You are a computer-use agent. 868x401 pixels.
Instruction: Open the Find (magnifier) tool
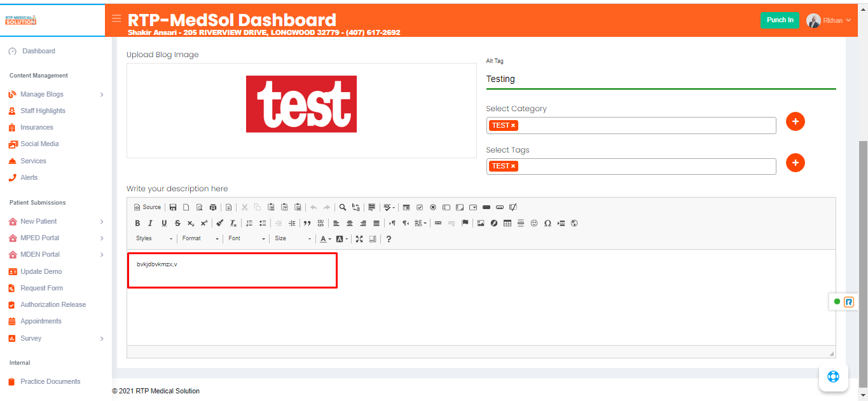(343, 207)
